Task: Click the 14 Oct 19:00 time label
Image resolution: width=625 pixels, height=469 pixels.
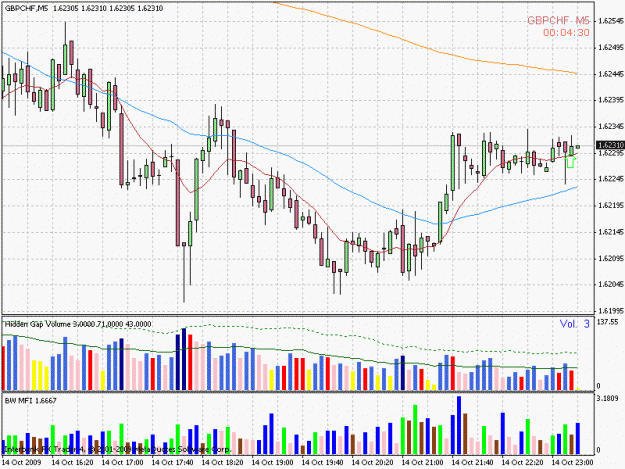Action: [x=272, y=462]
